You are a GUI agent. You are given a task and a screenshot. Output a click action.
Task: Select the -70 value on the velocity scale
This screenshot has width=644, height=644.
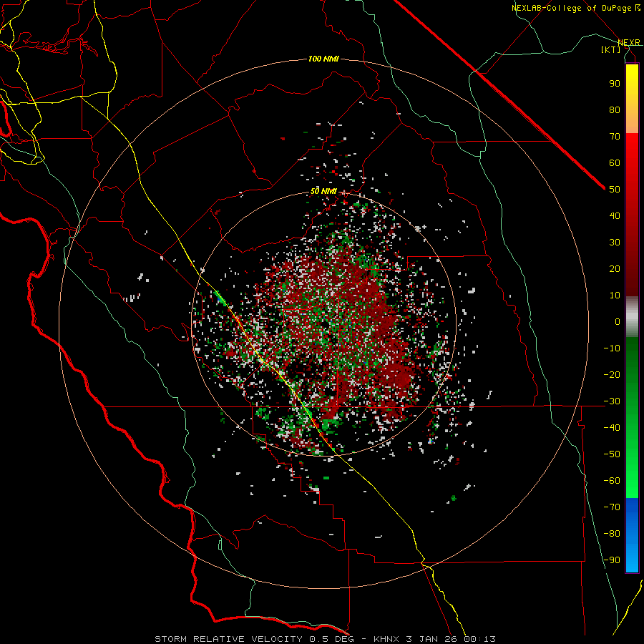coord(612,507)
